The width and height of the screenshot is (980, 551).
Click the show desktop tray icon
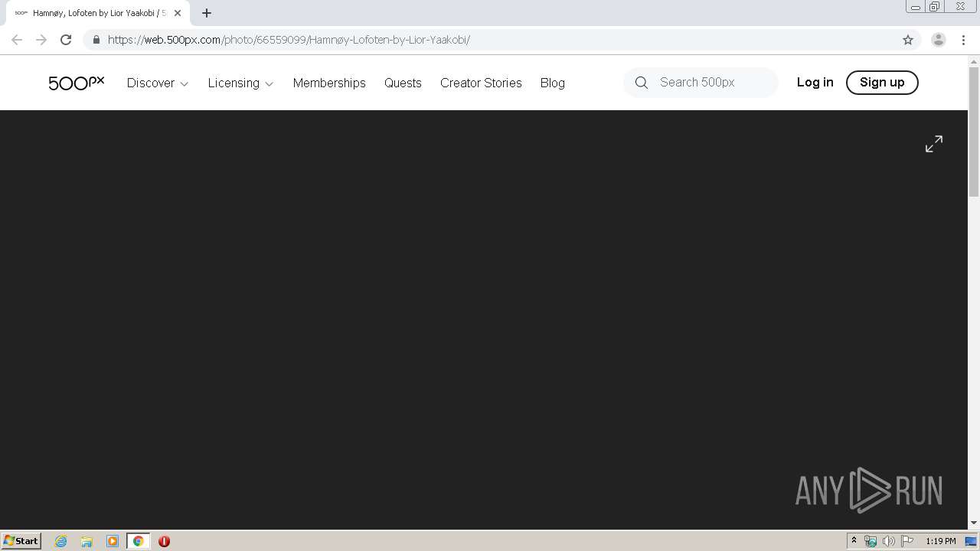click(971, 541)
